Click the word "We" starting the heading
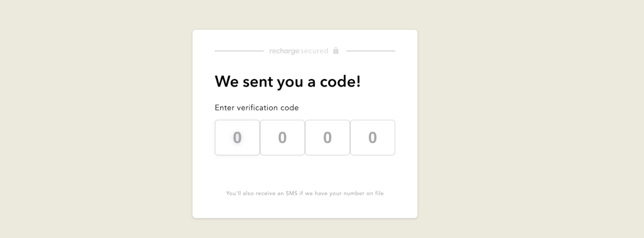 227,81
